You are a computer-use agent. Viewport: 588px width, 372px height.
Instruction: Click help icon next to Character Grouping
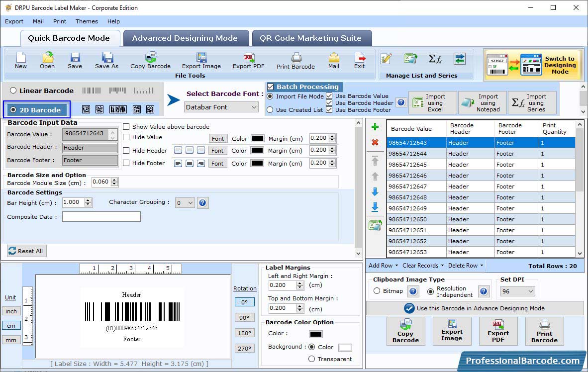click(x=202, y=203)
